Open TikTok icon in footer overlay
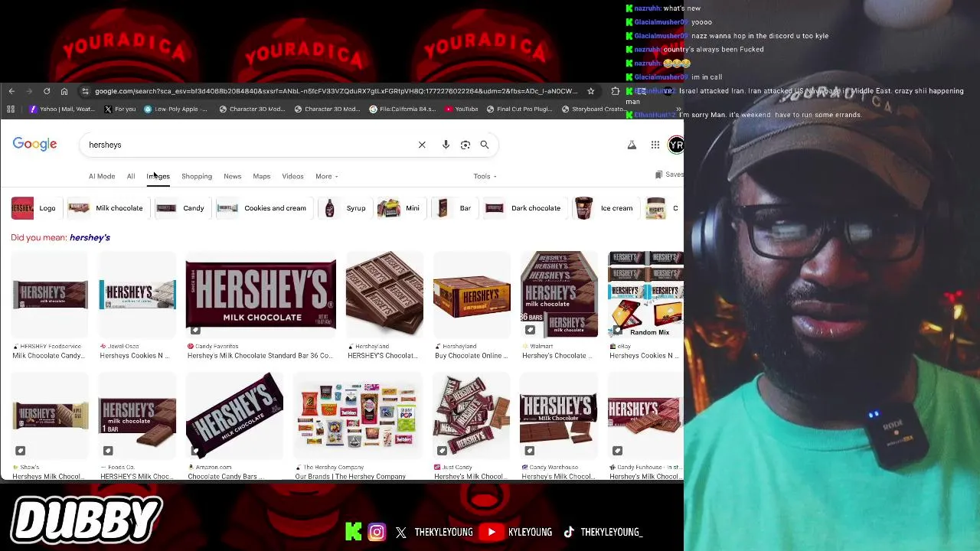The width and height of the screenshot is (980, 551). click(x=569, y=532)
